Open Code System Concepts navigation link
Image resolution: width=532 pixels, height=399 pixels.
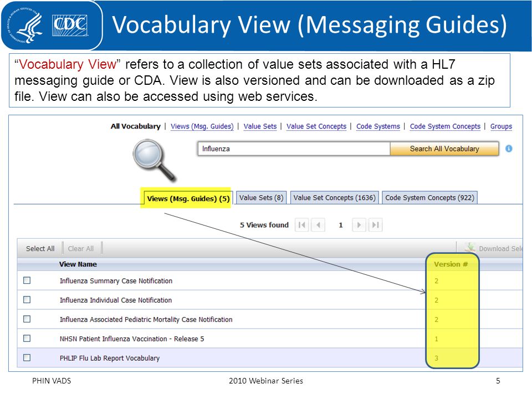445,126
